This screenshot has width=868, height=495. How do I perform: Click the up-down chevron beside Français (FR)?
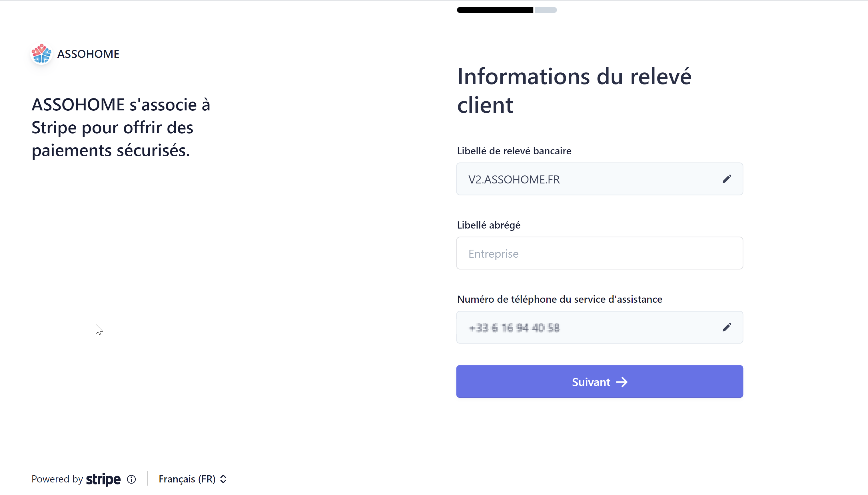pyautogui.click(x=224, y=479)
